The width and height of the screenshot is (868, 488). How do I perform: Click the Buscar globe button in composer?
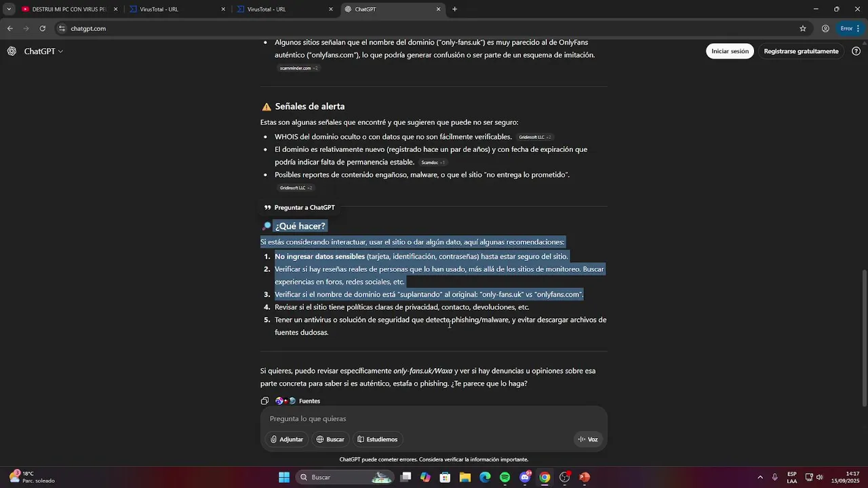pos(330,439)
